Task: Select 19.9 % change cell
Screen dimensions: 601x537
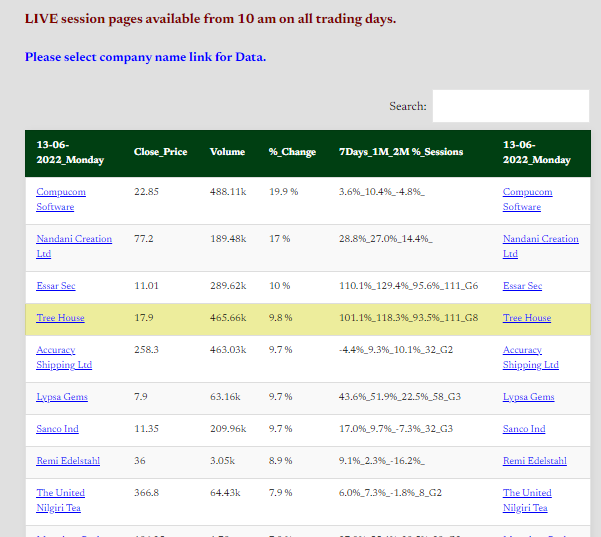Action: click(284, 192)
